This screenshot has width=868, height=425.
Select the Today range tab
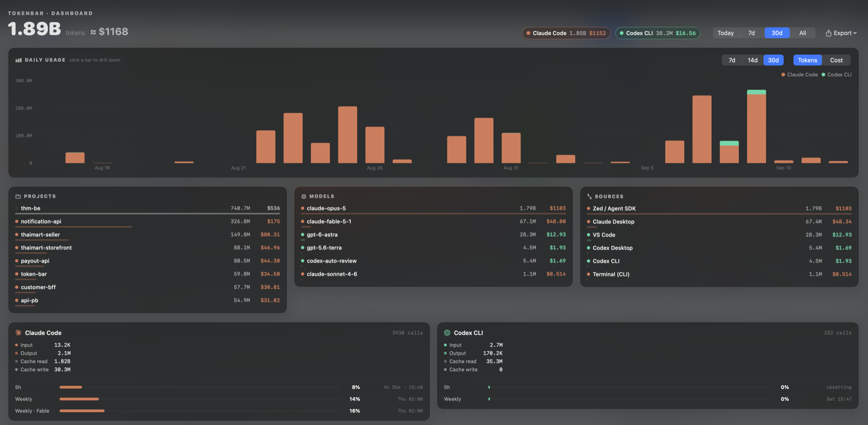(x=725, y=33)
